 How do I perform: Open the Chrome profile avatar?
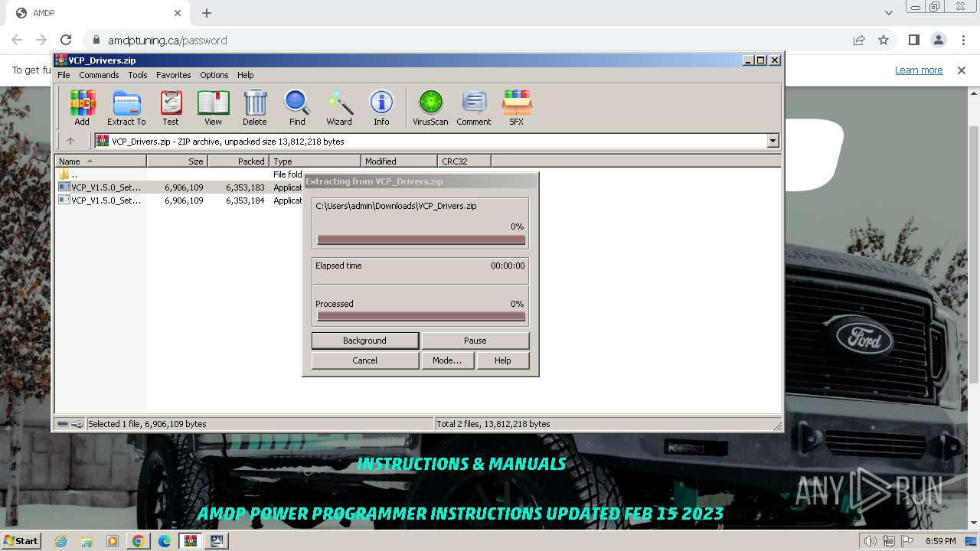click(x=938, y=40)
